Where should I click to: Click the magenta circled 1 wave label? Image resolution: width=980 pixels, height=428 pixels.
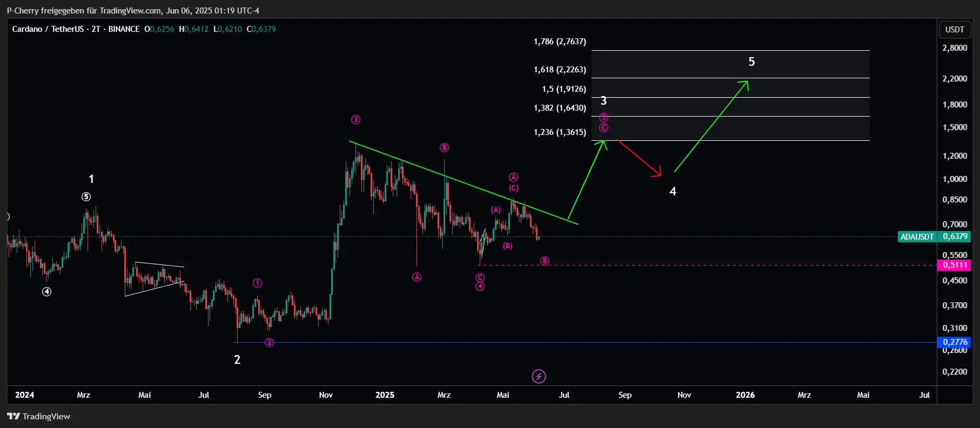tap(258, 283)
